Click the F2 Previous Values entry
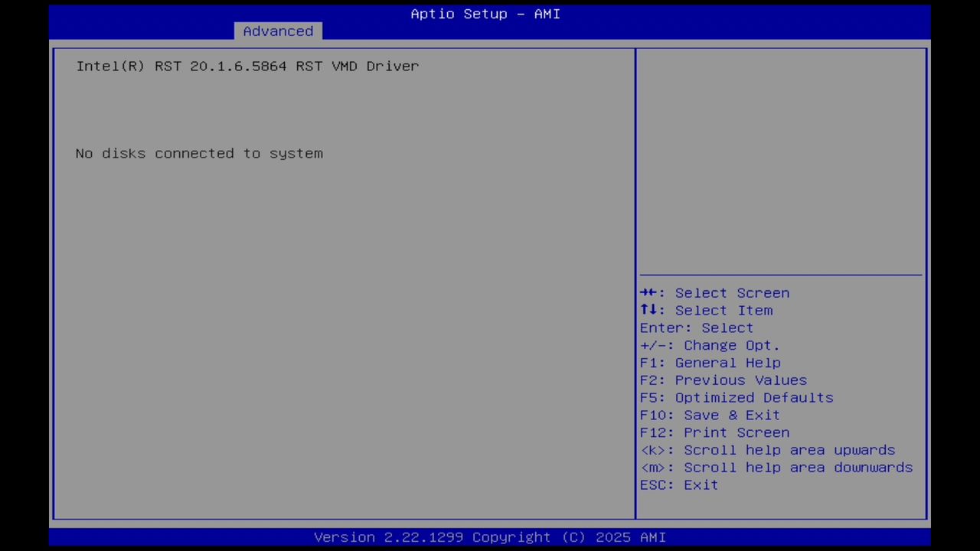Viewport: 980px width, 551px height. 723,380
